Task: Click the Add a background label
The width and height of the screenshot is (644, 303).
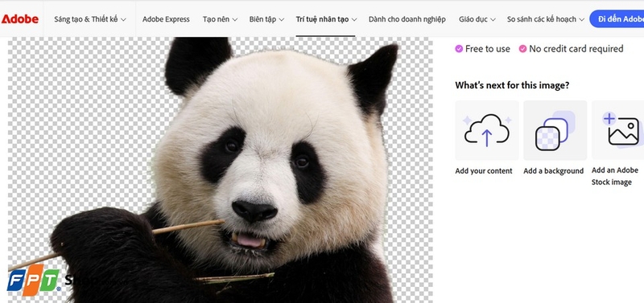Action: (x=553, y=171)
